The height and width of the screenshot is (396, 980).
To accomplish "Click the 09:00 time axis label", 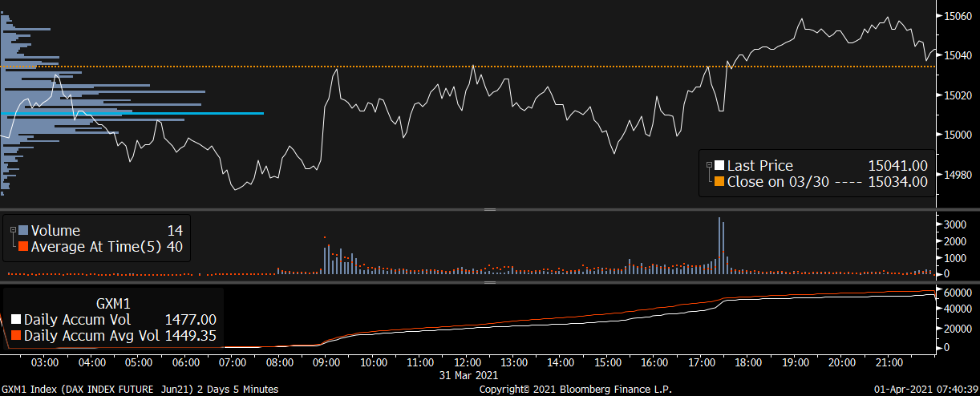I will pos(326,363).
